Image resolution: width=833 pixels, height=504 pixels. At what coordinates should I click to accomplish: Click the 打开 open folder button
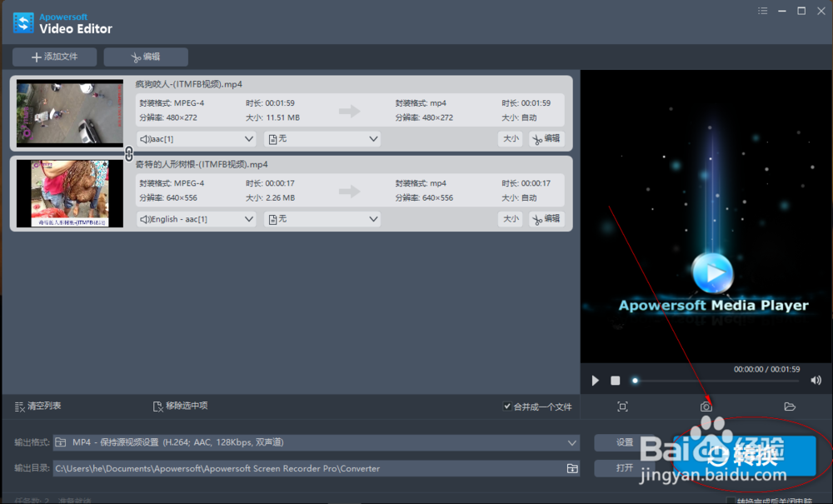625,468
